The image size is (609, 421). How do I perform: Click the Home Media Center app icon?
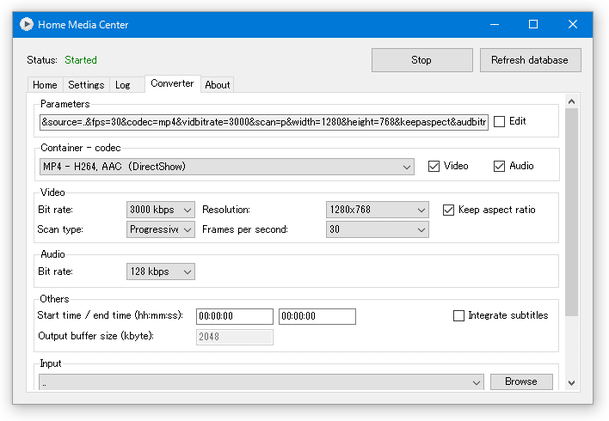pyautogui.click(x=26, y=24)
